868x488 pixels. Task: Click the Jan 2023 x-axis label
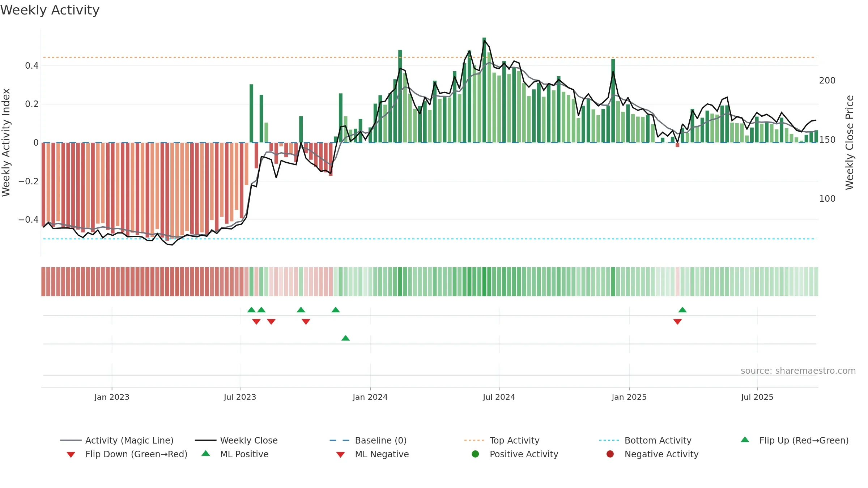(112, 397)
